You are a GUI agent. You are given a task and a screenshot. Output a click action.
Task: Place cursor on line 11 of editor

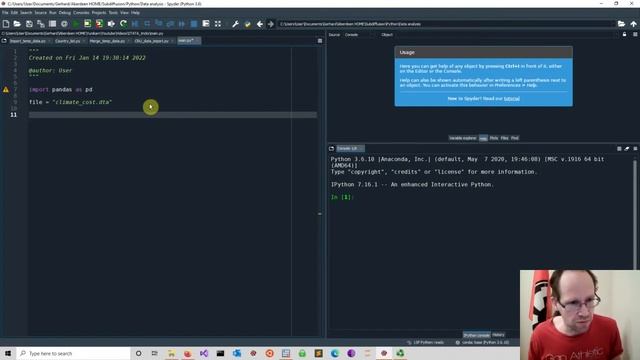point(173,115)
